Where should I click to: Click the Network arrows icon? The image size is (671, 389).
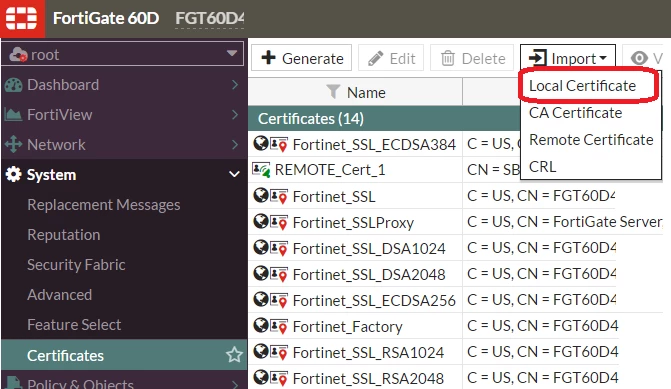click(13, 145)
